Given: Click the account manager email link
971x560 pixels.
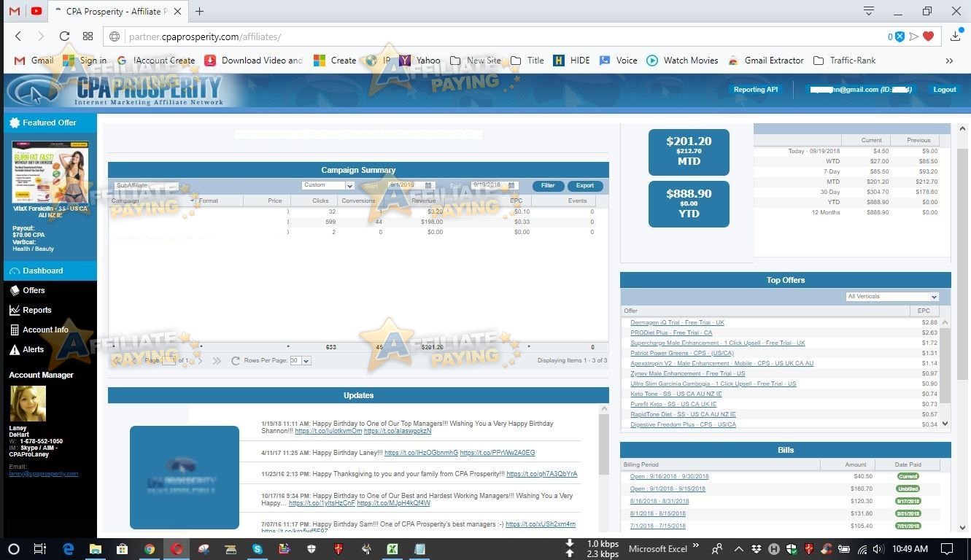Looking at the screenshot, I should point(43,473).
